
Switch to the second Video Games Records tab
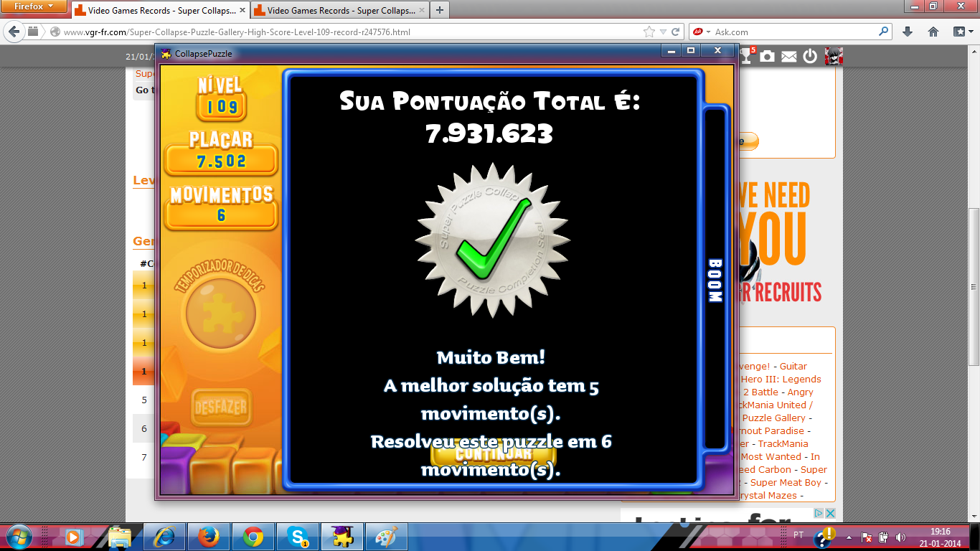(337, 11)
